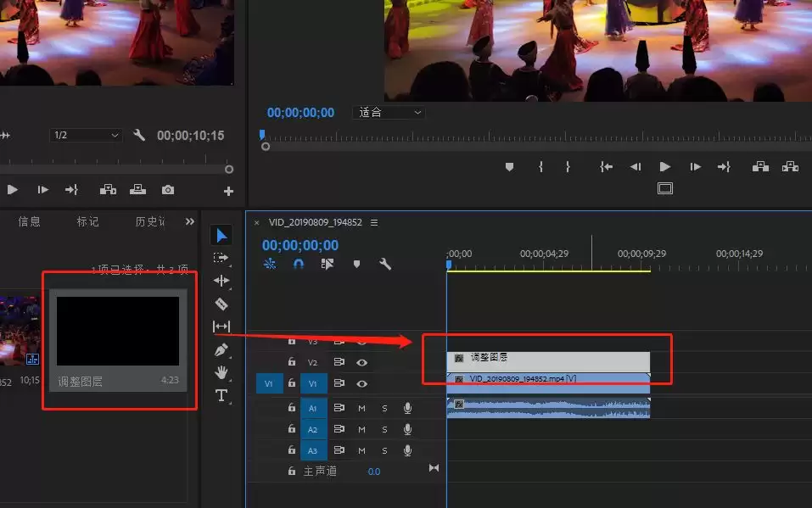This screenshot has height=508, width=812.
Task: Expand hidden panel tabs chevron
Action: pyautogui.click(x=190, y=221)
